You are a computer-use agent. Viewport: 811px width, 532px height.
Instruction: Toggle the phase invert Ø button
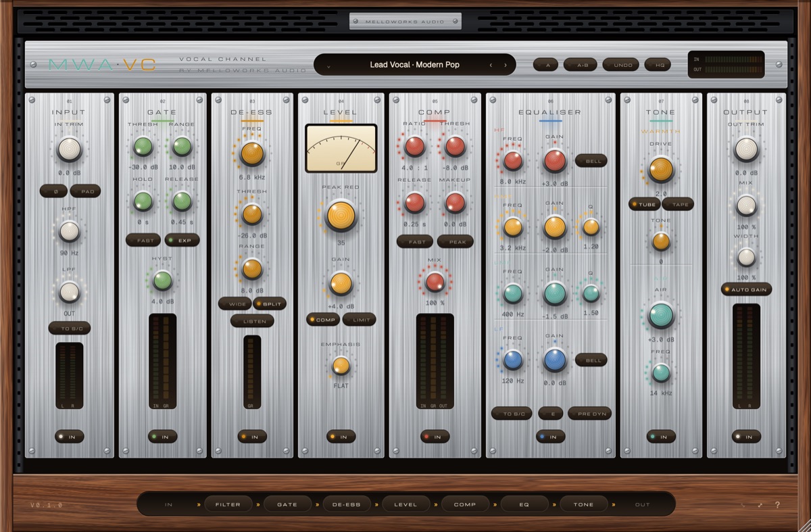tap(53, 191)
